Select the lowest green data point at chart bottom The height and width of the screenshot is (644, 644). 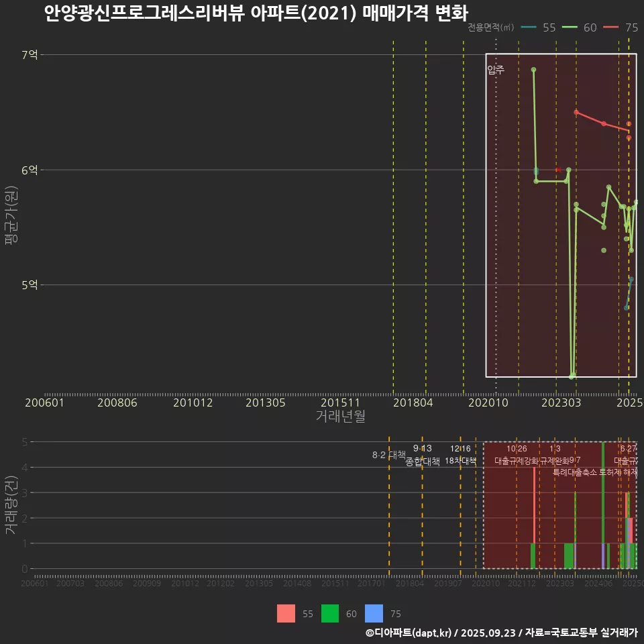[x=572, y=376]
